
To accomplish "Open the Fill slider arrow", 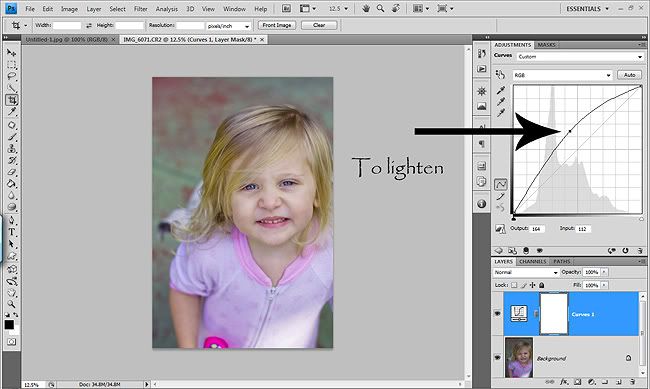I will tap(604, 285).
